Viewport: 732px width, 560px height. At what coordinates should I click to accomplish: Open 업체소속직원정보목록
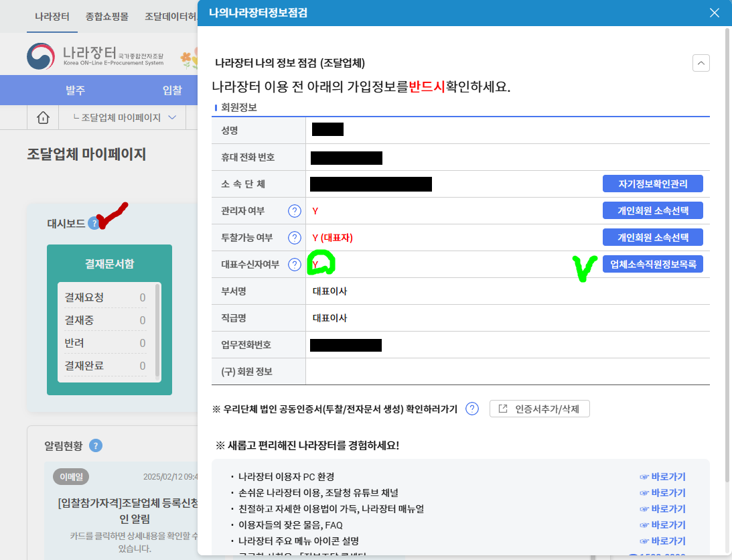pos(652,264)
